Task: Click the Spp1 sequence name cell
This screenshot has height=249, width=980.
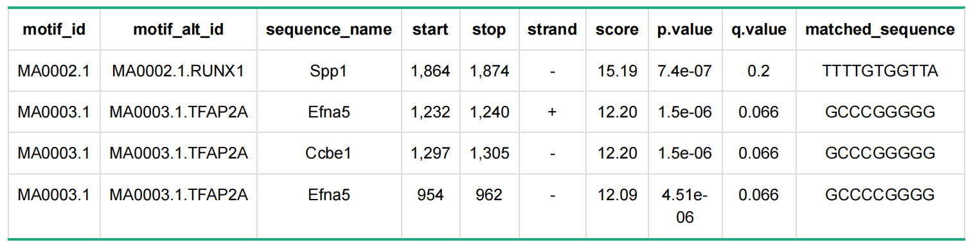Action: 329,71
